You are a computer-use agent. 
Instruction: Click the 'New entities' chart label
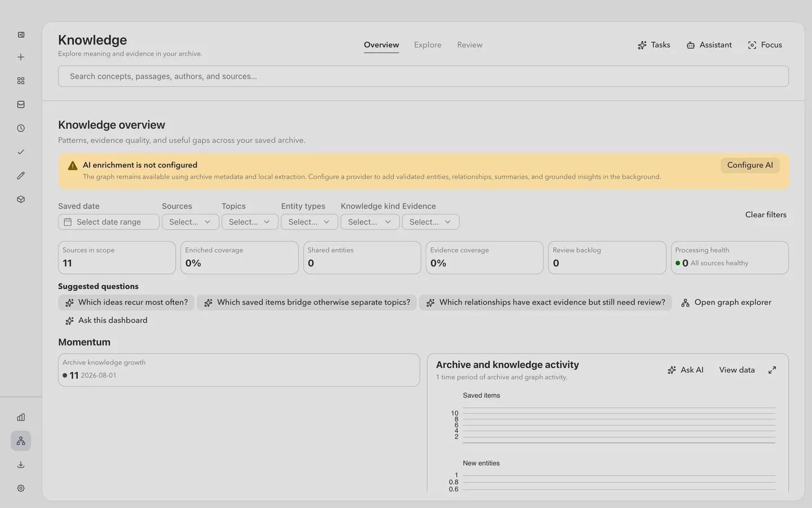(482, 463)
